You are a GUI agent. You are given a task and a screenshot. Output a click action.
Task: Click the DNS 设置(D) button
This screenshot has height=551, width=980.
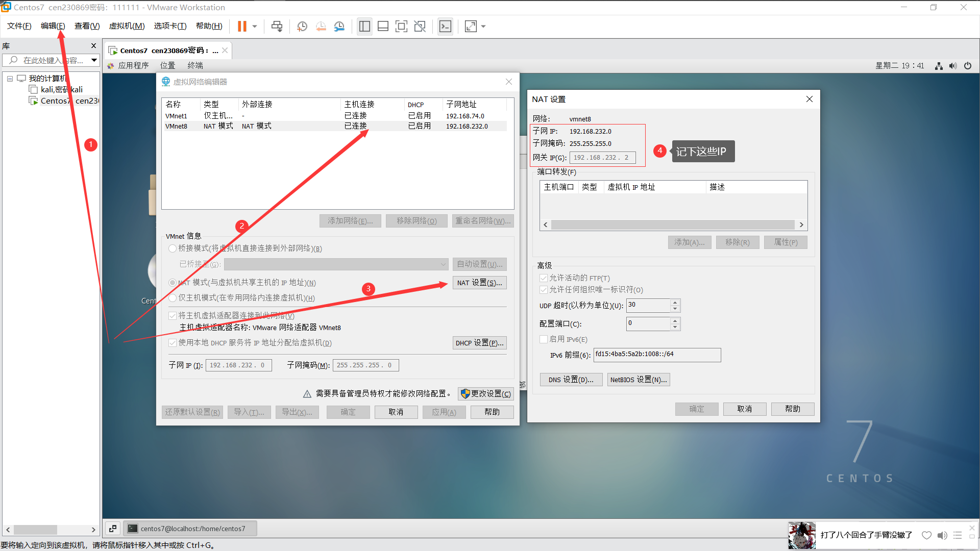click(x=571, y=380)
